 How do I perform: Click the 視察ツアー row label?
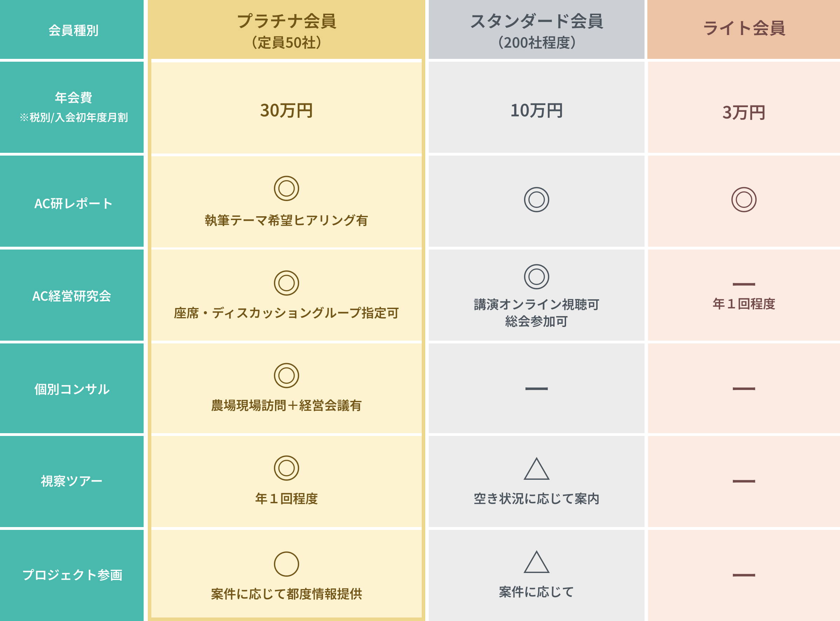point(72,482)
